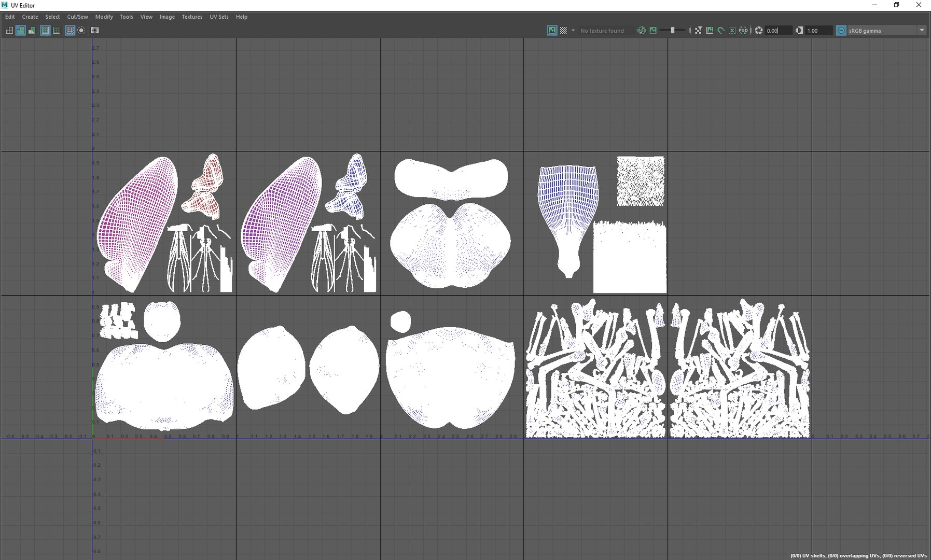
Task: Toggle the checker map icon
Action: pyautogui.click(x=563, y=31)
